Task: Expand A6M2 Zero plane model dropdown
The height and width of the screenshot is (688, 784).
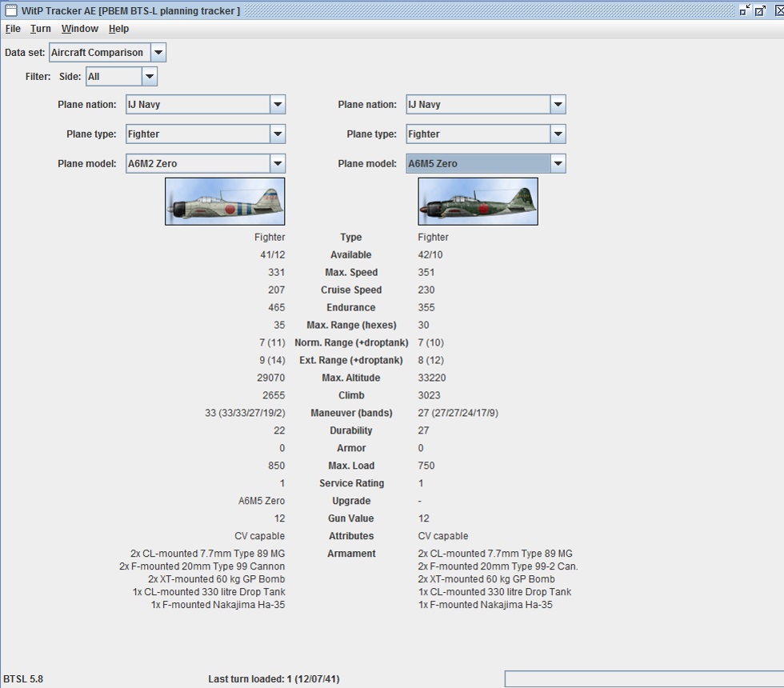Action: pyautogui.click(x=278, y=163)
